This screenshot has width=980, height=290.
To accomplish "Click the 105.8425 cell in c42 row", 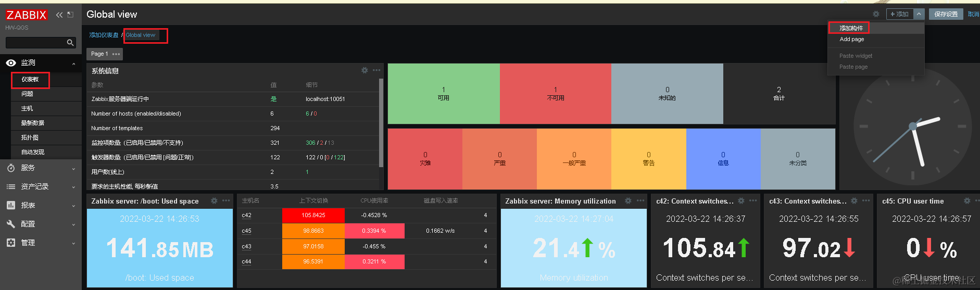I will tap(313, 215).
